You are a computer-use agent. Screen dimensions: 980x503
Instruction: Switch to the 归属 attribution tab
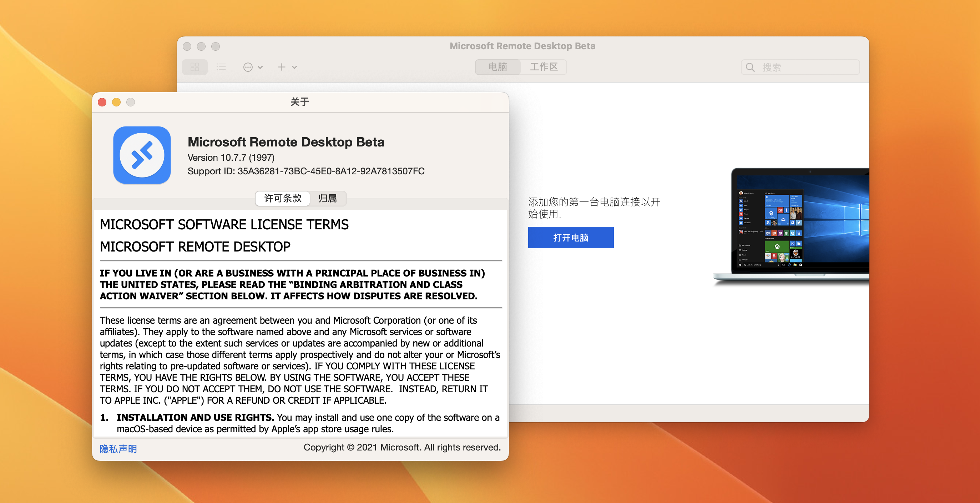pos(327,198)
